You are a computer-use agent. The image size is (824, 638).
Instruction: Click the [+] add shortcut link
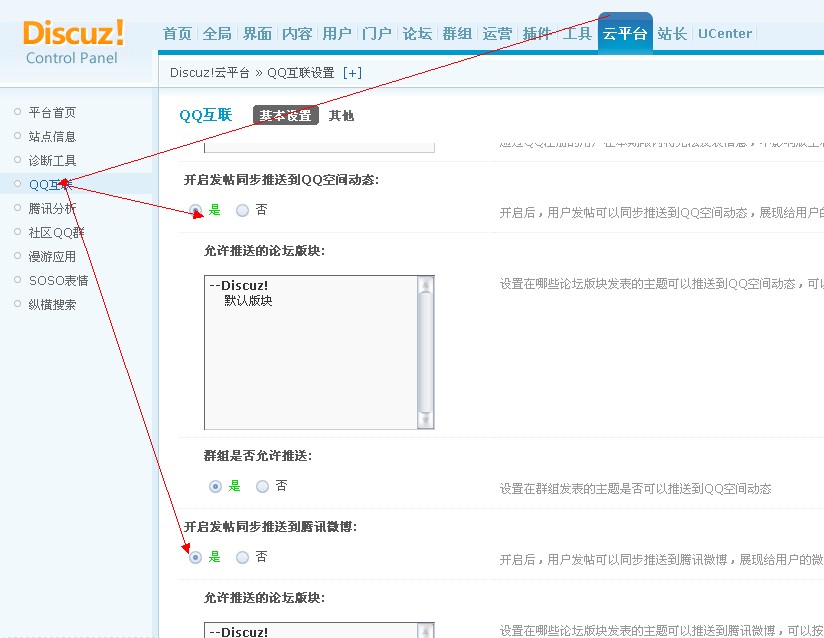coord(352,73)
